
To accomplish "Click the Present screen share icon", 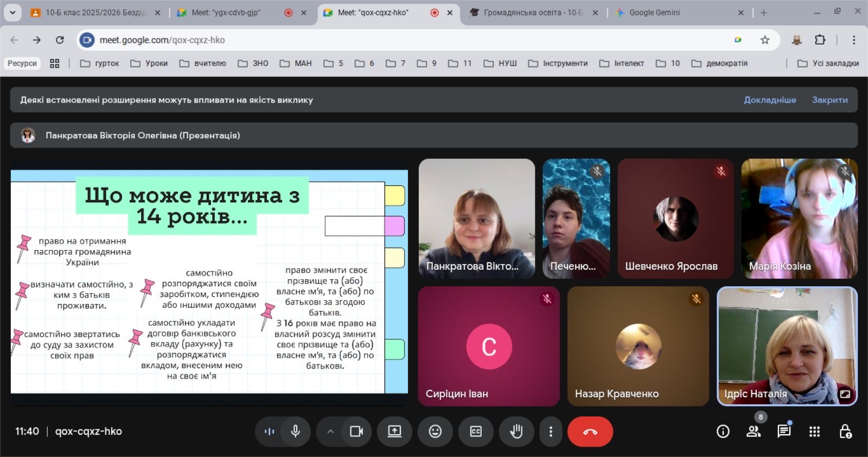I will click(x=394, y=432).
